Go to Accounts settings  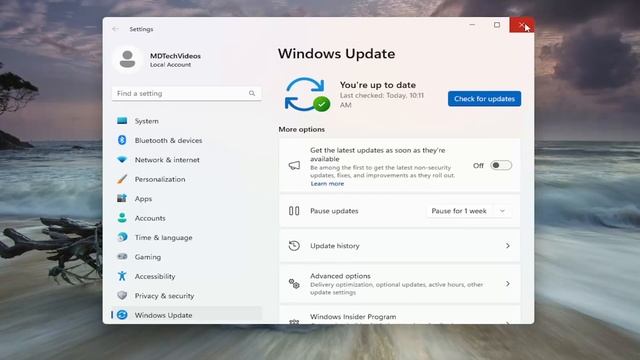click(x=187, y=218)
